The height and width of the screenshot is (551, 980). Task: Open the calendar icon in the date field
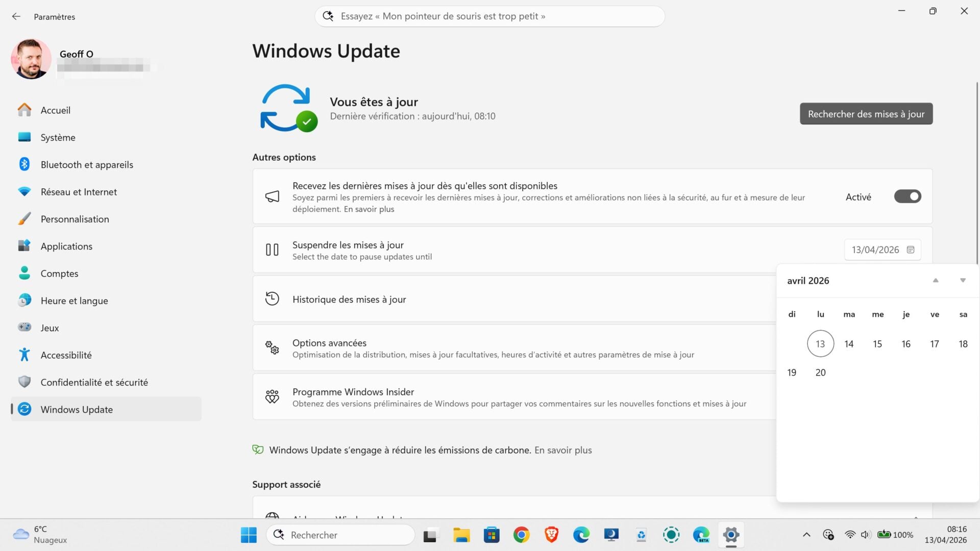pyautogui.click(x=911, y=249)
